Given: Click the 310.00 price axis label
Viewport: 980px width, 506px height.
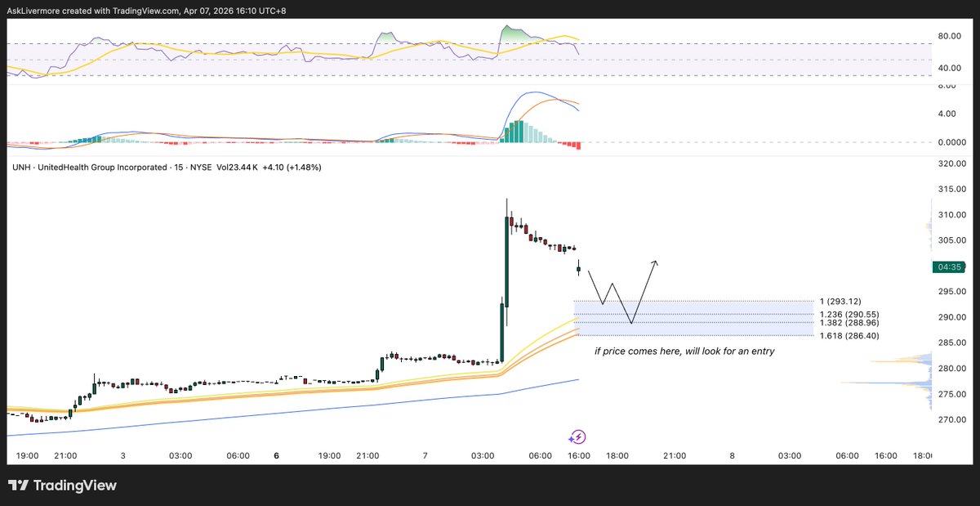Looking at the screenshot, I should coord(951,215).
